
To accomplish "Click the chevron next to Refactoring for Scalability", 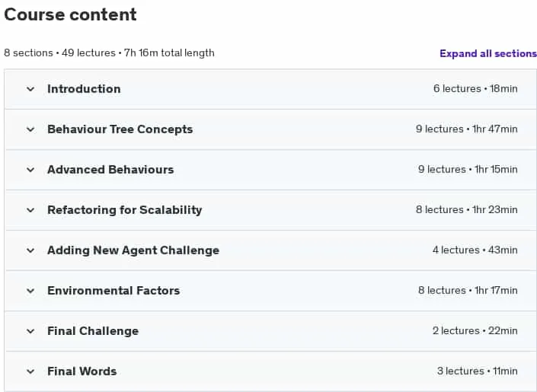I will 30,210.
